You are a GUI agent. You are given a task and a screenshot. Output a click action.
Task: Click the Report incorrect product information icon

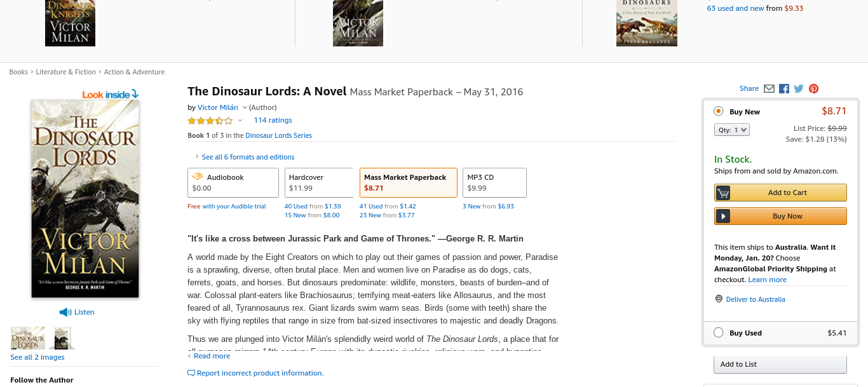tap(191, 373)
